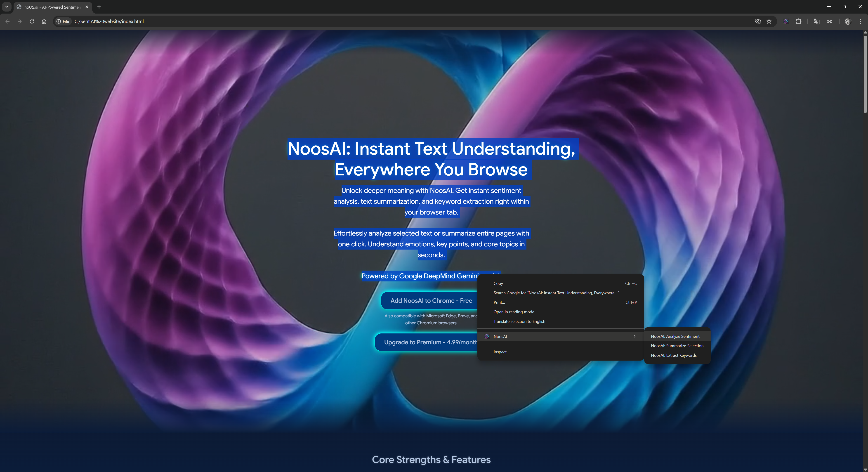Choose NoosAI: Analyze Sentiment
The height and width of the screenshot is (472, 868).
tap(675, 336)
